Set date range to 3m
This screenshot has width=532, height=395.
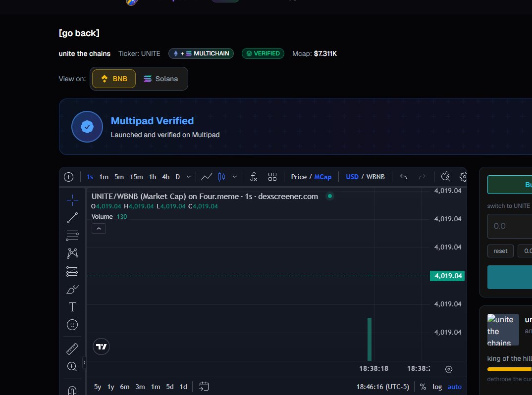pyautogui.click(x=140, y=387)
